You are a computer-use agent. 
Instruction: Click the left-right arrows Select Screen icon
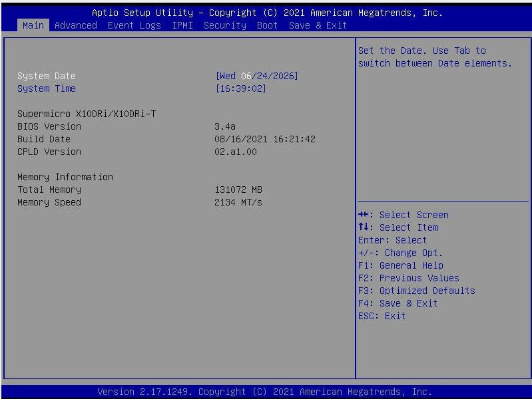click(364, 214)
